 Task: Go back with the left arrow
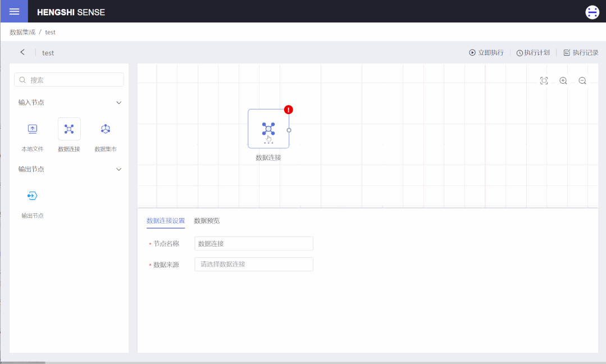click(x=22, y=52)
